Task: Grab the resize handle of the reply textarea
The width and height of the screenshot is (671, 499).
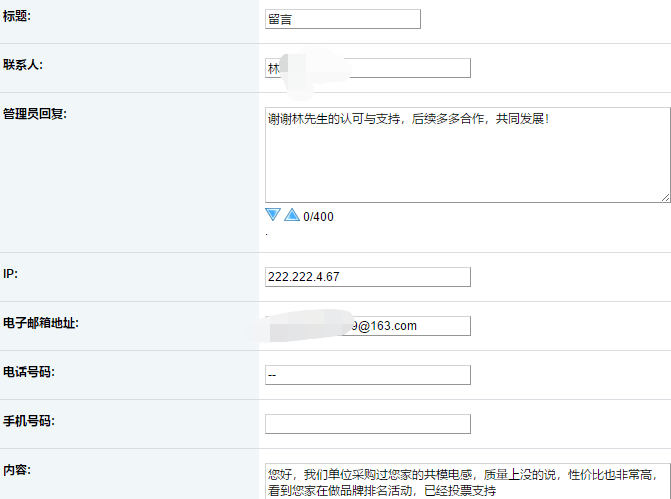Action: tap(665, 197)
